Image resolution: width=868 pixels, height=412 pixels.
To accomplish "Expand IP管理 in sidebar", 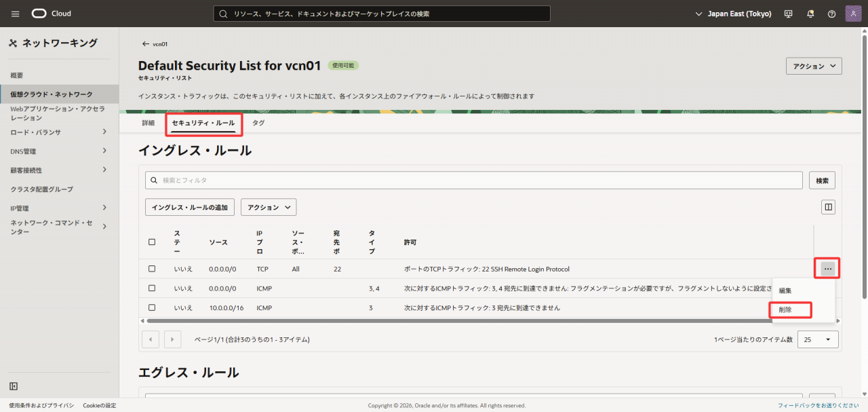I will tap(104, 208).
